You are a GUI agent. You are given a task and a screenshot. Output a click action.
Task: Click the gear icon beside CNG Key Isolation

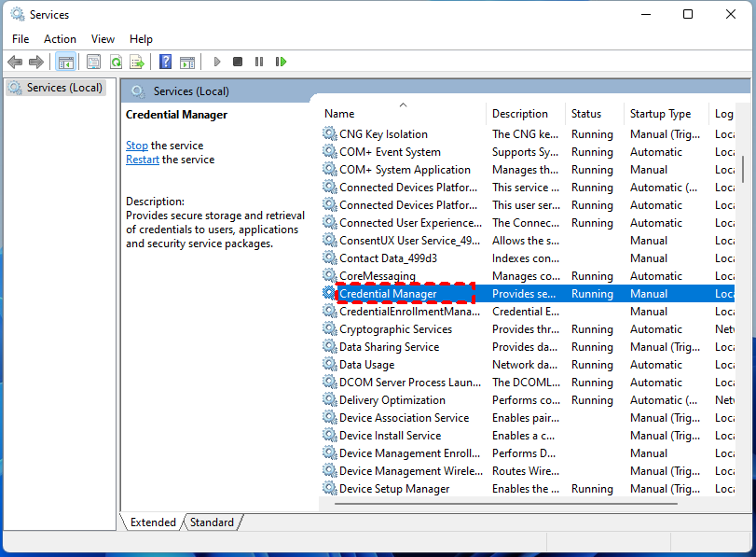330,133
